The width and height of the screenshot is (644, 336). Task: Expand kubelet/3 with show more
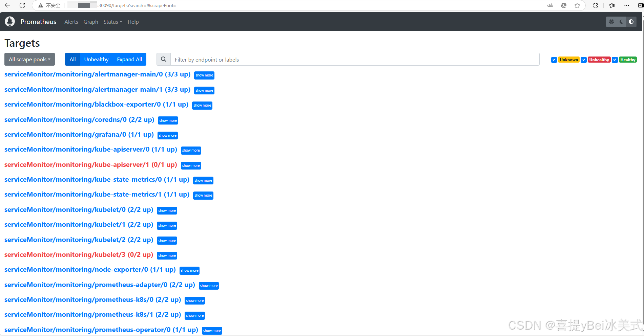coord(167,255)
